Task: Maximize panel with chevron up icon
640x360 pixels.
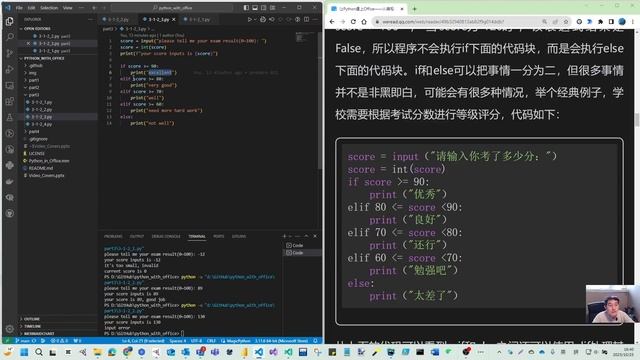Action: (x=306, y=236)
